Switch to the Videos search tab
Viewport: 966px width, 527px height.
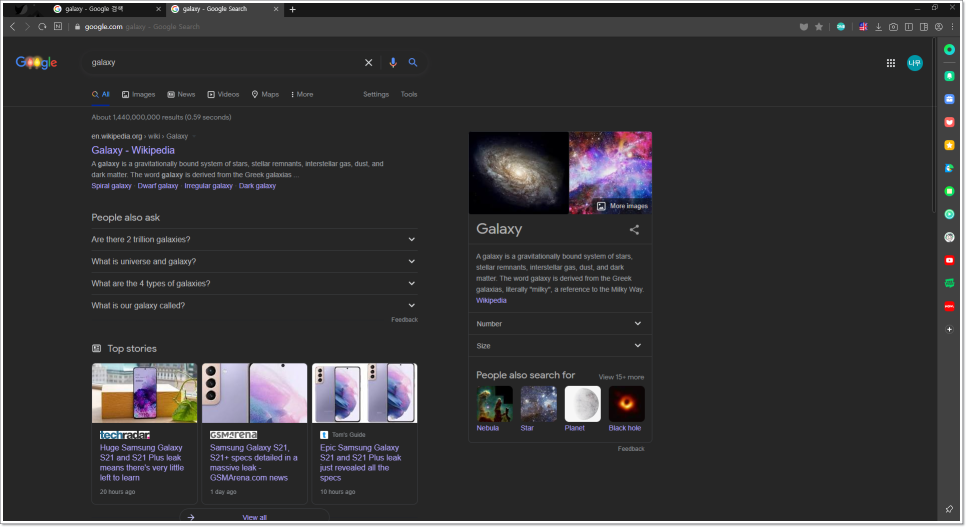[223, 94]
